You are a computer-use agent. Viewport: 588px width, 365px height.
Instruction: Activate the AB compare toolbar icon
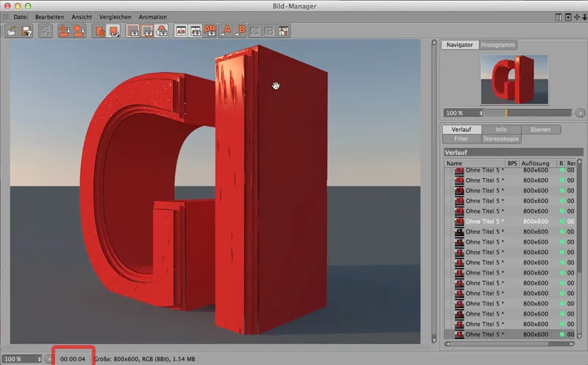(x=212, y=31)
